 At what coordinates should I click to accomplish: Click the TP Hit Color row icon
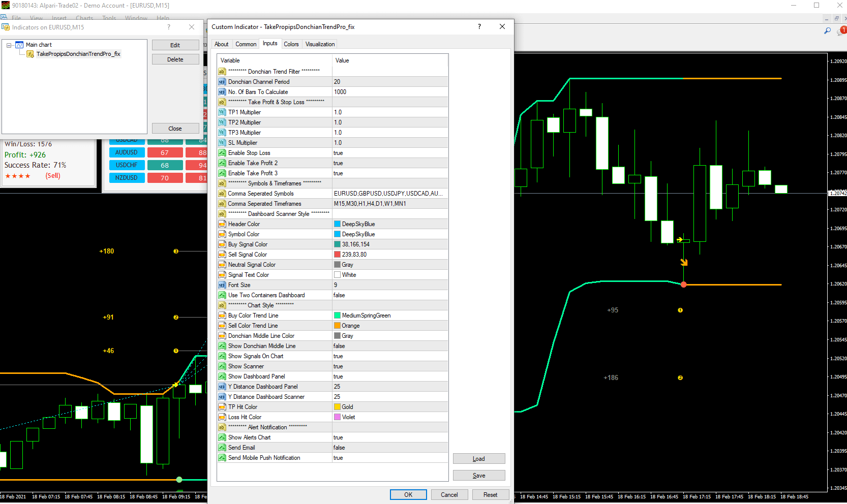click(x=222, y=407)
